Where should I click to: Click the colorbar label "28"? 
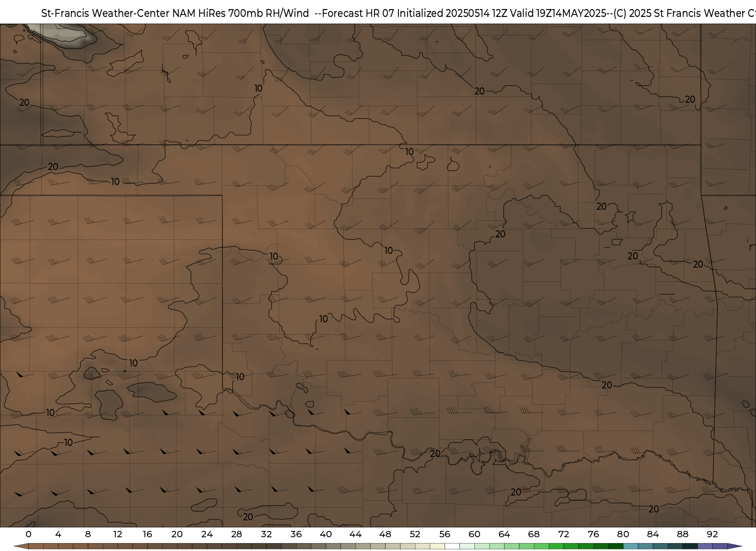coord(237,534)
